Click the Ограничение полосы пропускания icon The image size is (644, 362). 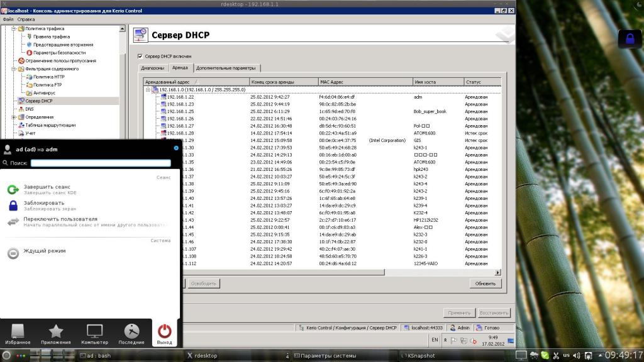coord(21,61)
